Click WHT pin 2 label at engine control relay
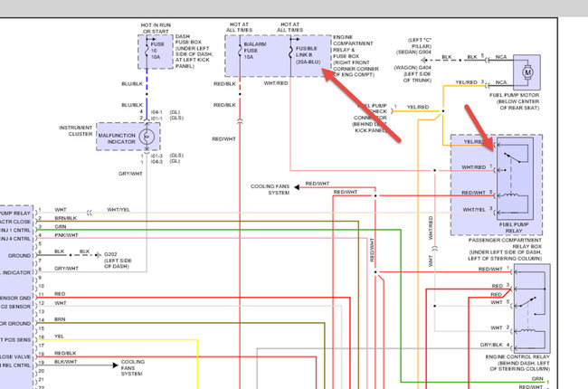This screenshot has height=389, width=588. [497, 327]
